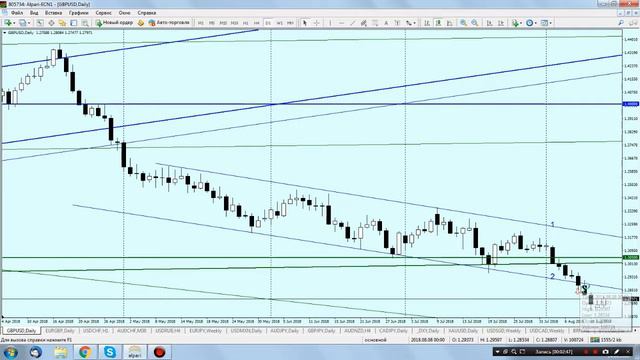This screenshot has height=360, width=640.
Task: Click the основной profile in status bar
Action: point(375,340)
